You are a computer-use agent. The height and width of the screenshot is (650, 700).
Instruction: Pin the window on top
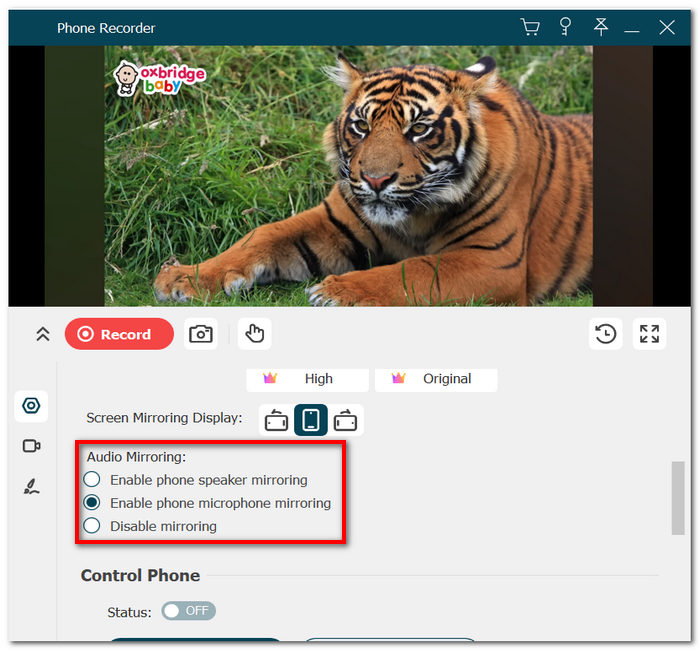(x=600, y=27)
